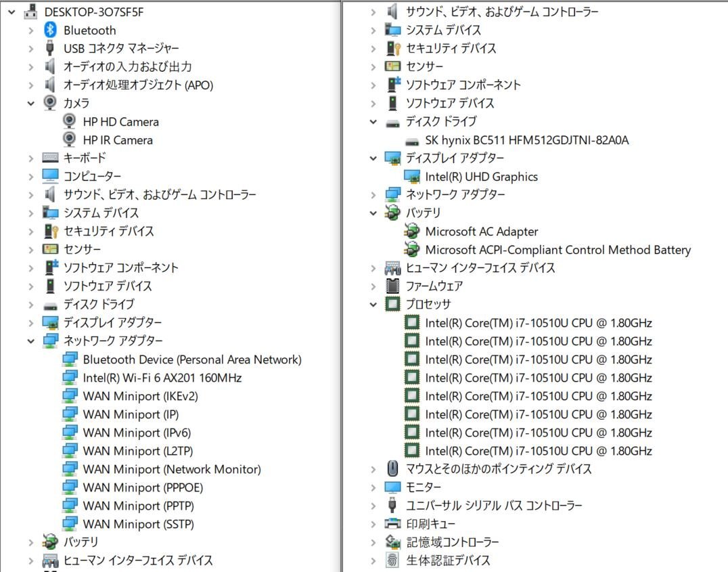The width and height of the screenshot is (728, 572).
Task: Click the DESKTOP-3O7SF5F computer icon
Action: [30, 12]
